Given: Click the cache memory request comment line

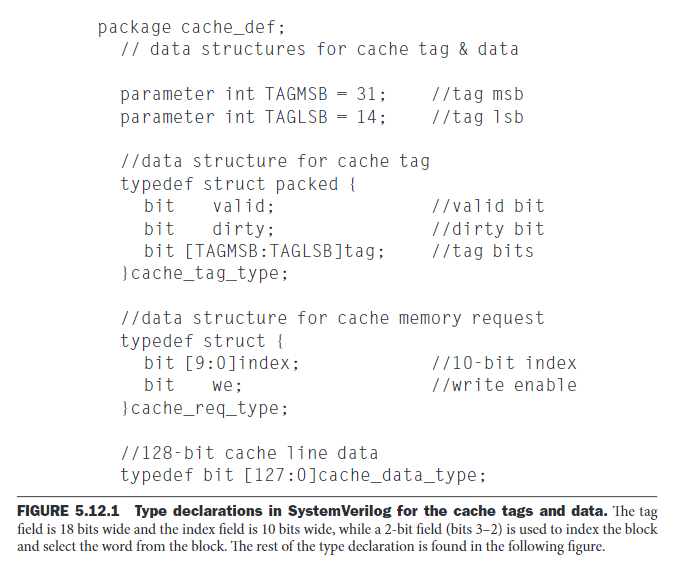Looking at the screenshot, I should click(332, 318).
